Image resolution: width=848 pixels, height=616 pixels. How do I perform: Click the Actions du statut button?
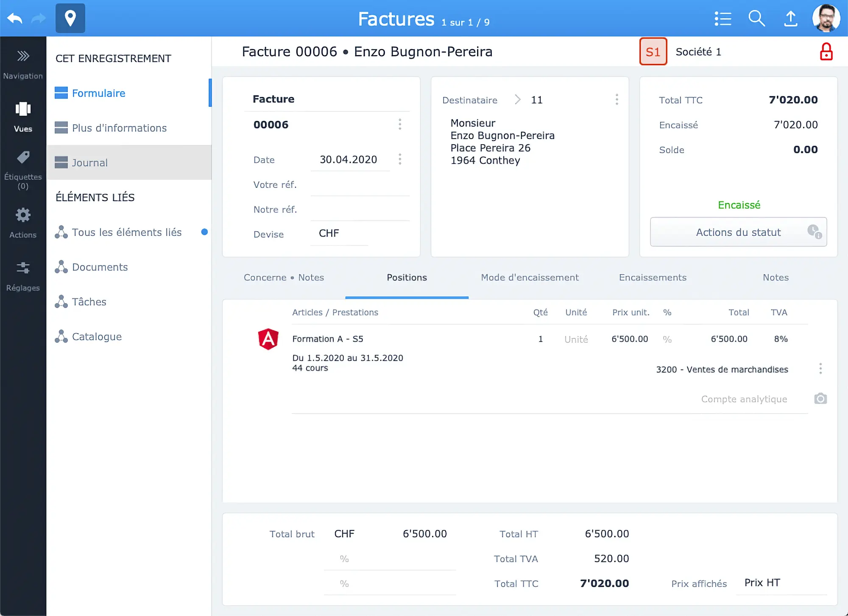click(738, 232)
